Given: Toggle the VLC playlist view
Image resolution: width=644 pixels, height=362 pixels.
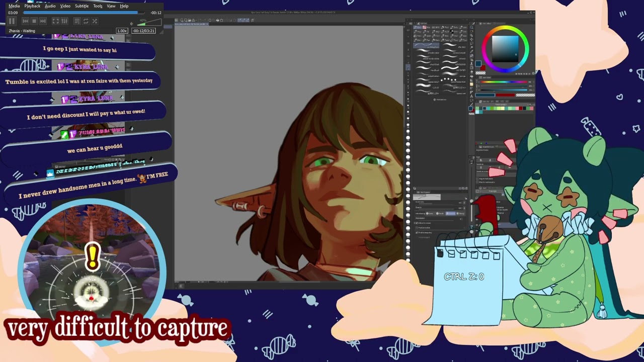Looking at the screenshot, I should (77, 21).
